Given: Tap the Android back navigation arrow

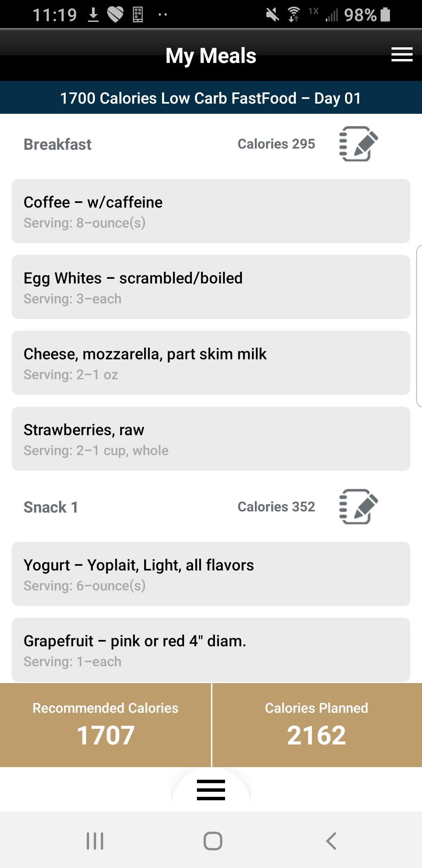Looking at the screenshot, I should [x=331, y=841].
